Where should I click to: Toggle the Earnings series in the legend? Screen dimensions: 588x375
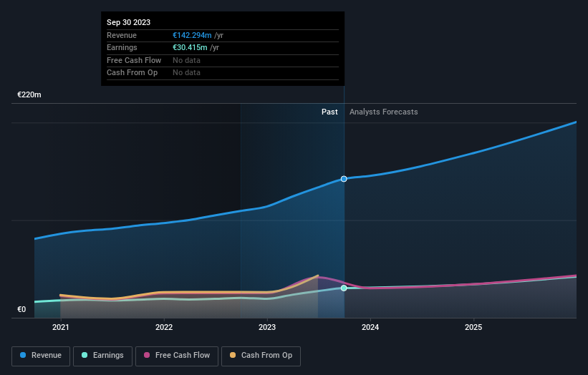[102, 356]
